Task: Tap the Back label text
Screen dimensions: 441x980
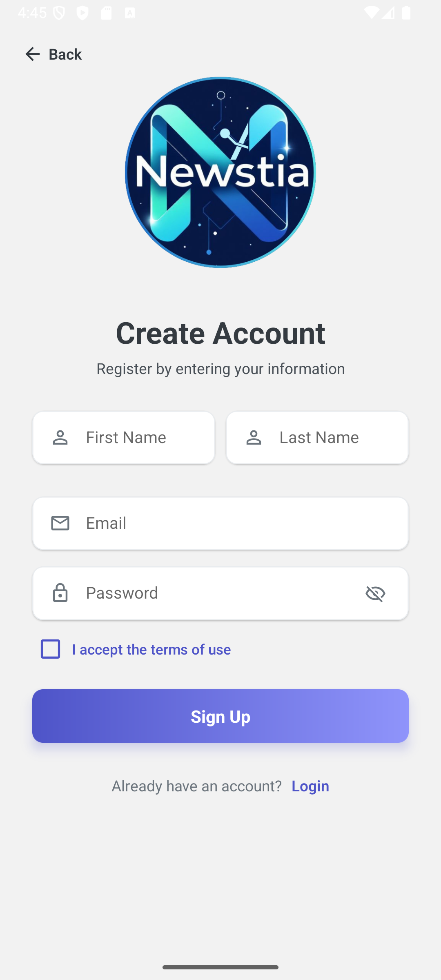Action: point(65,54)
